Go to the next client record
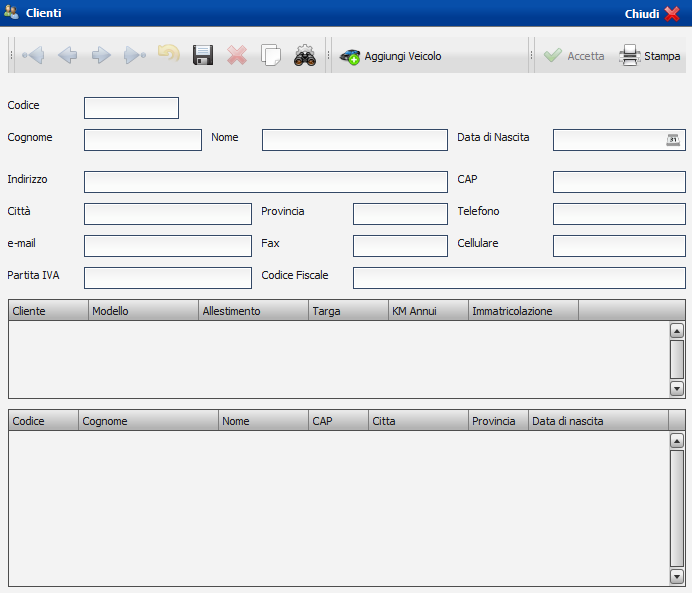Viewport: 692px width, 593px height. coord(101,56)
